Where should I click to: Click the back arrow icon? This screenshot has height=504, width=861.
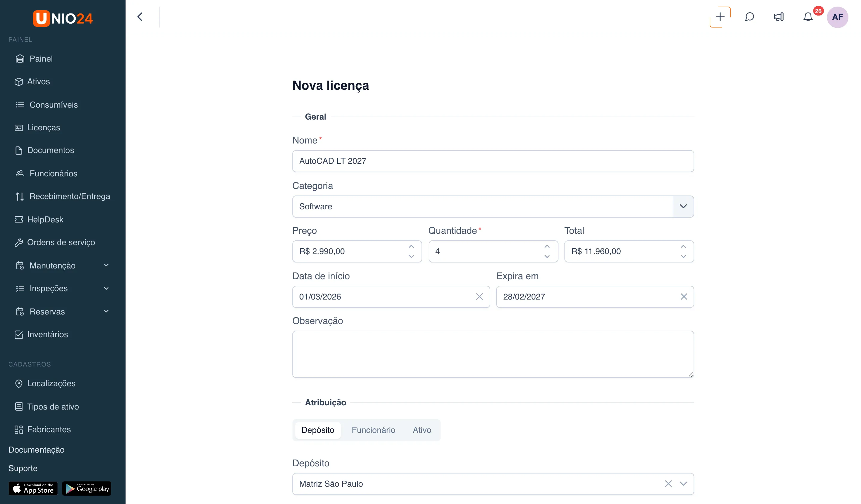pyautogui.click(x=140, y=17)
